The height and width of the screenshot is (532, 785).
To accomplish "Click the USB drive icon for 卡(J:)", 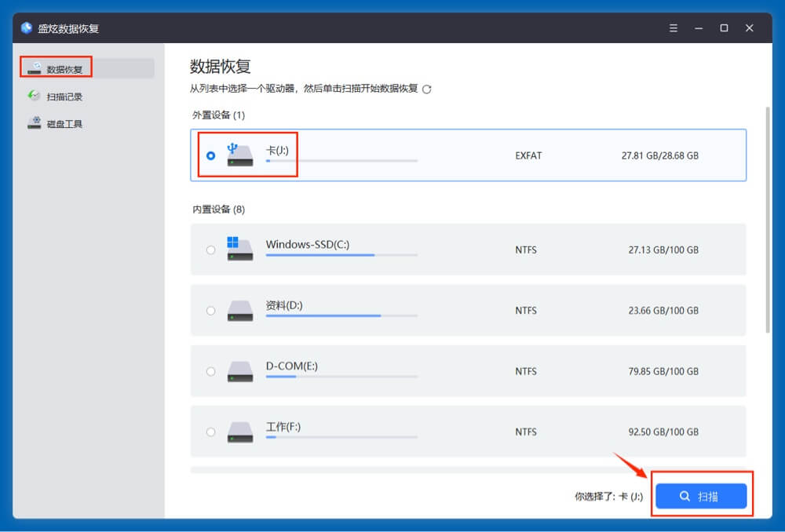I will coord(239,155).
